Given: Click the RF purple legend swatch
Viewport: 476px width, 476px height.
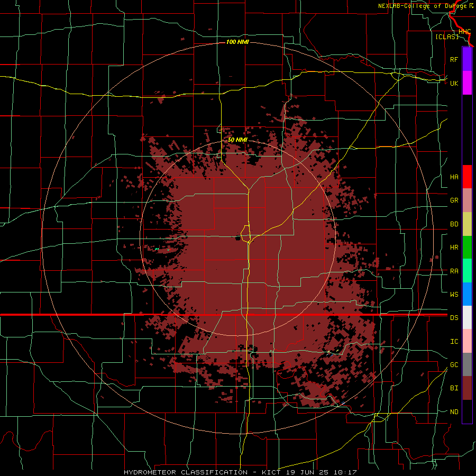Looking at the screenshot, I should click(x=467, y=59).
